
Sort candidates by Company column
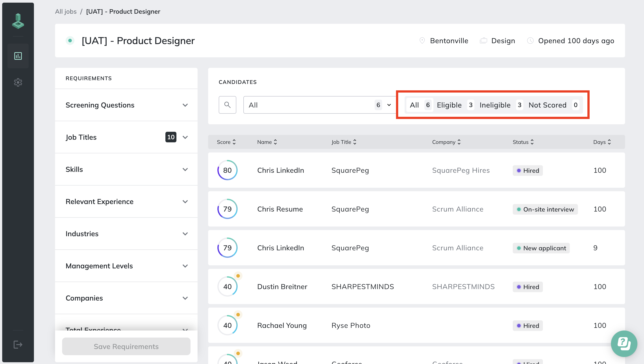(446, 142)
